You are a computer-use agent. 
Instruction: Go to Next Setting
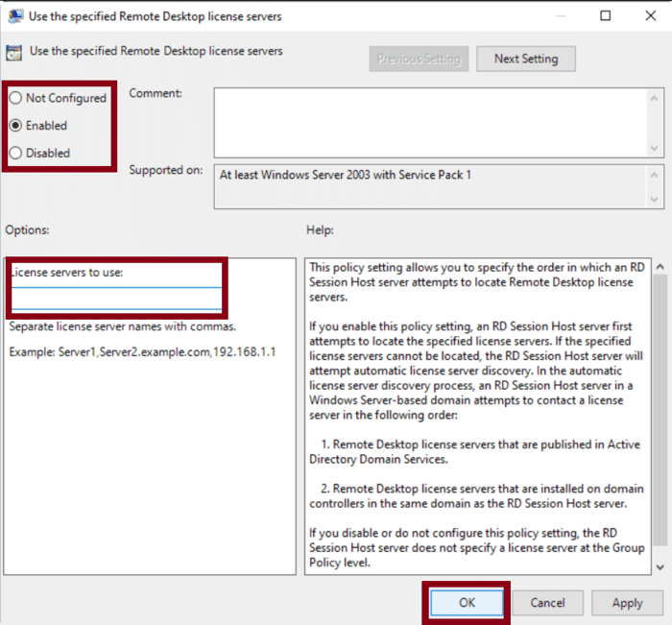coord(525,59)
